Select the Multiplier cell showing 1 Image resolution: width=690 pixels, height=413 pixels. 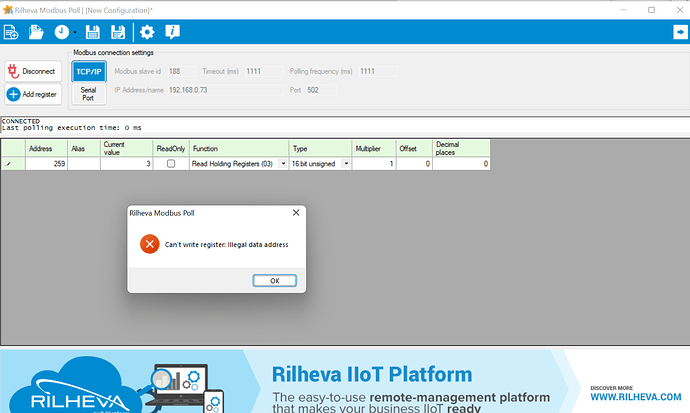point(374,164)
